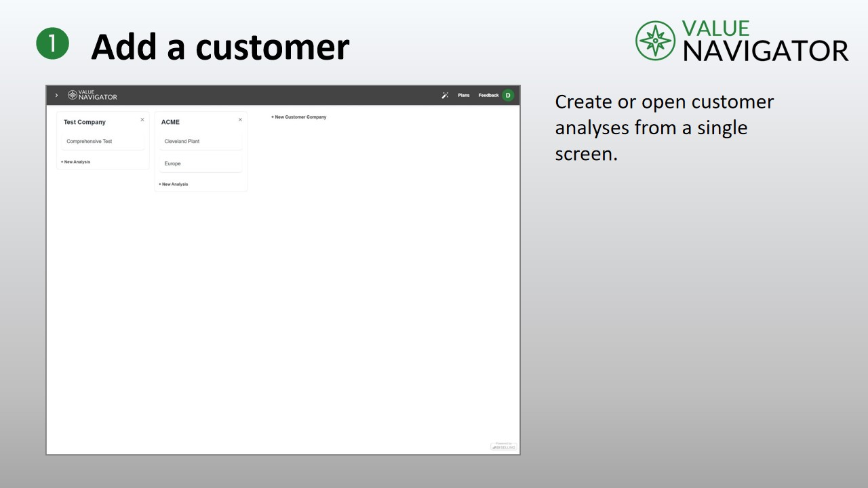Open the Europe analysis

coord(201,164)
